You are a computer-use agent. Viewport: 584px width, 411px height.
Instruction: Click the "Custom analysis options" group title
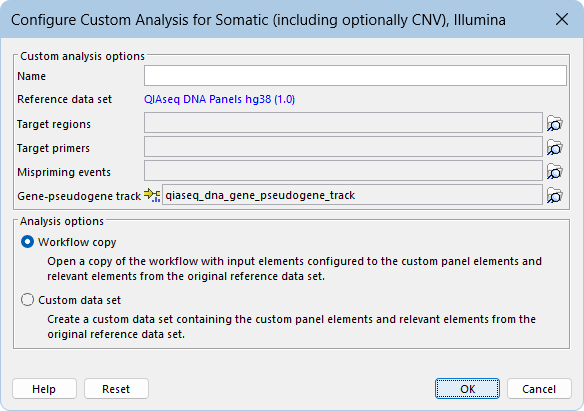tap(82, 56)
